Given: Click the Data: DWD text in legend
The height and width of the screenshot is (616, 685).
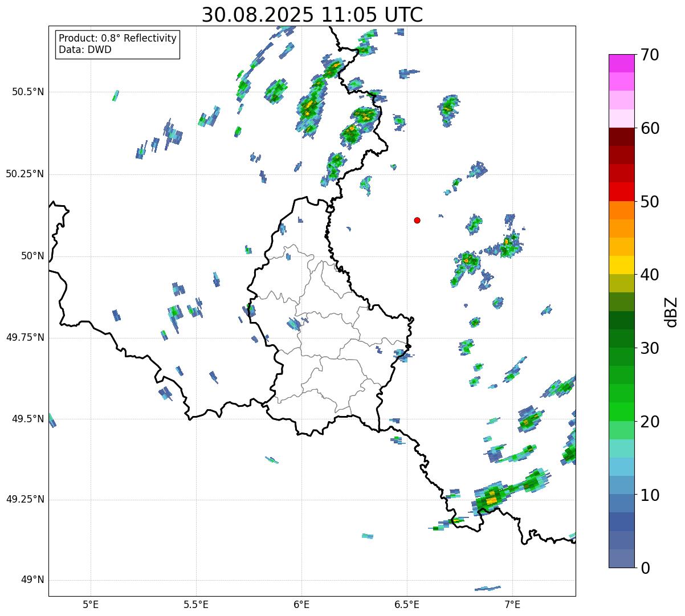Looking at the screenshot, I should (x=85, y=50).
